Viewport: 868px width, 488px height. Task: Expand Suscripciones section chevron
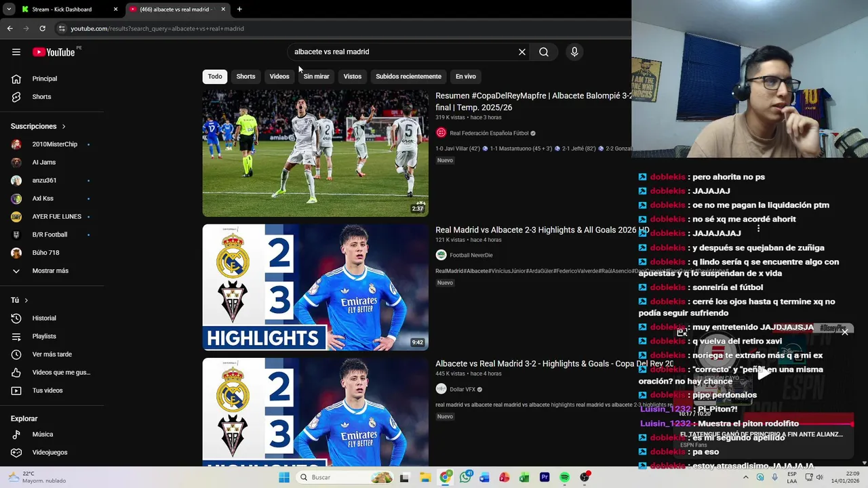[64, 127]
